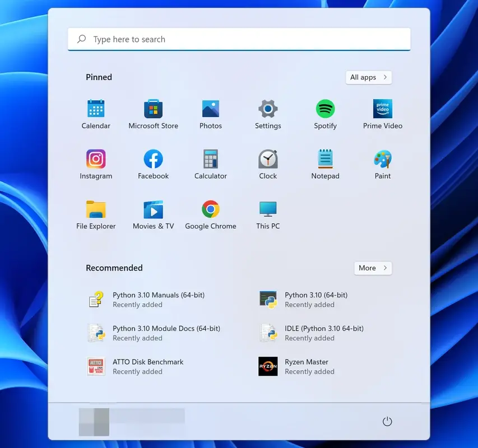The height and width of the screenshot is (448, 478).
Task: Open the Microsoft Store
Action: [x=153, y=109]
